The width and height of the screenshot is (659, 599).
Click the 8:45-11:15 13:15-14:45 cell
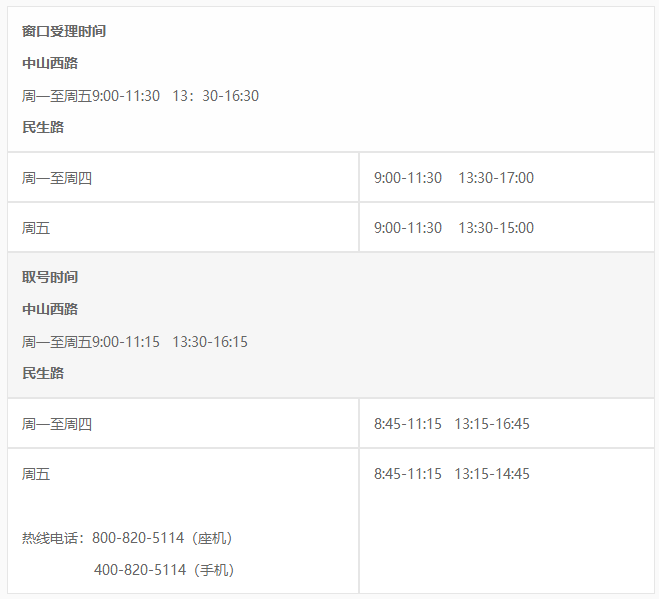click(452, 474)
